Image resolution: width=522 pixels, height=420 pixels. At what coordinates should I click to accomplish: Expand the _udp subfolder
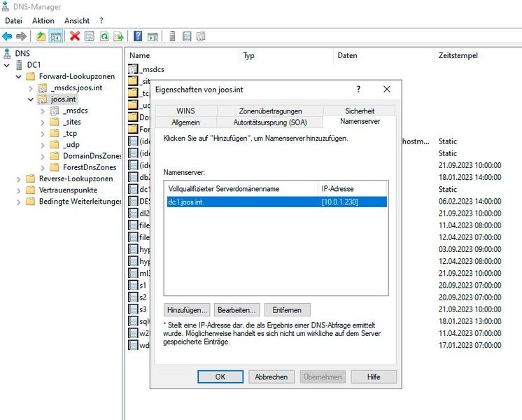pos(42,145)
